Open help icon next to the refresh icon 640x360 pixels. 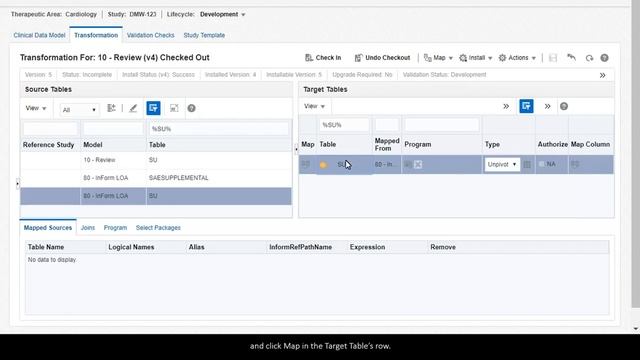click(x=604, y=58)
